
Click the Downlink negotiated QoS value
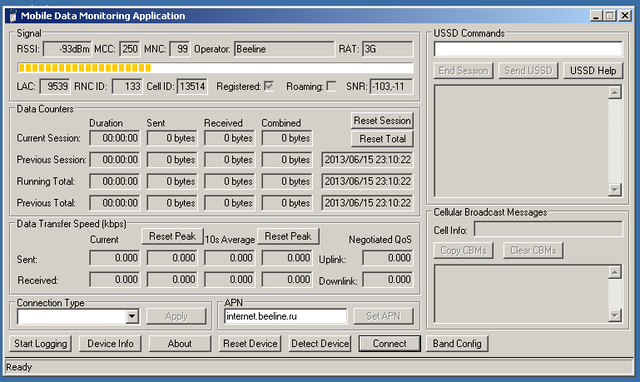388,280
